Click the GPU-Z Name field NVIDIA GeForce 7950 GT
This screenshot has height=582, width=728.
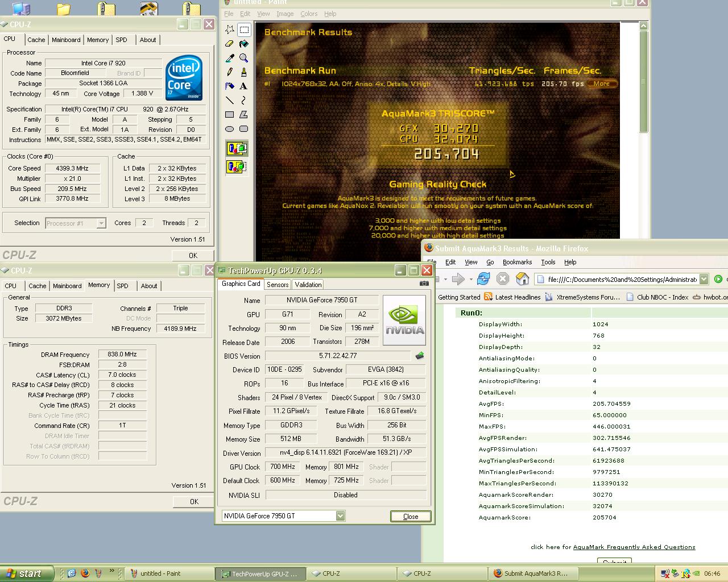pyautogui.click(x=322, y=300)
